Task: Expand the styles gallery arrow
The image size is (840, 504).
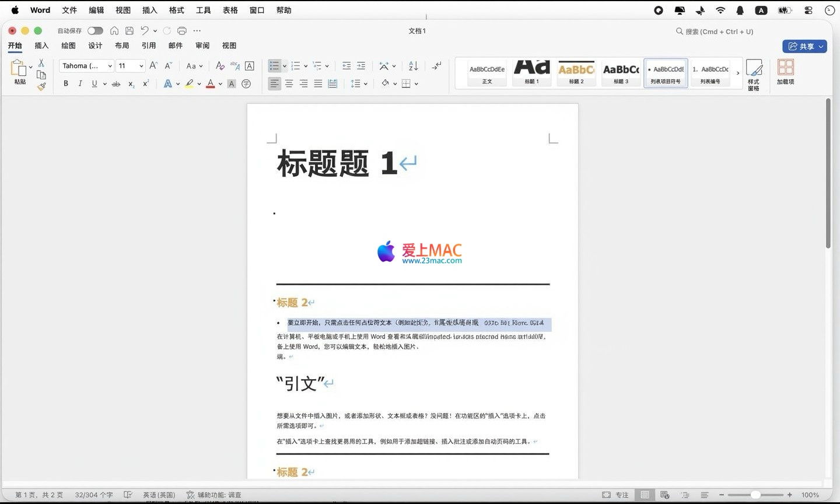Action: 738,73
